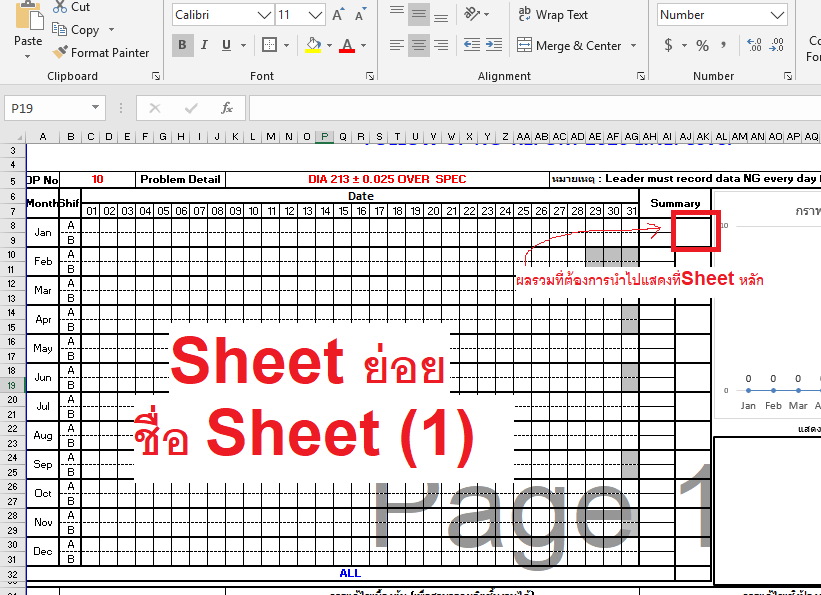Open the Number format dialog launcher

(788, 76)
